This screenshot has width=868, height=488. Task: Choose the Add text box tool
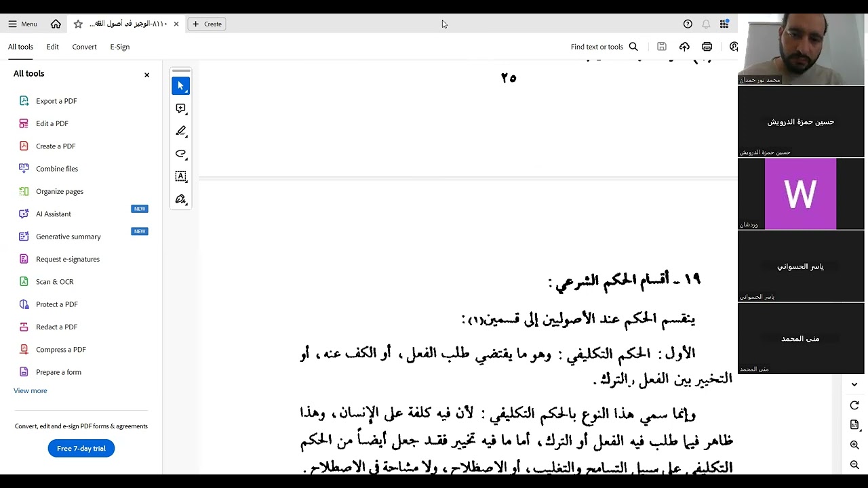pyautogui.click(x=180, y=176)
